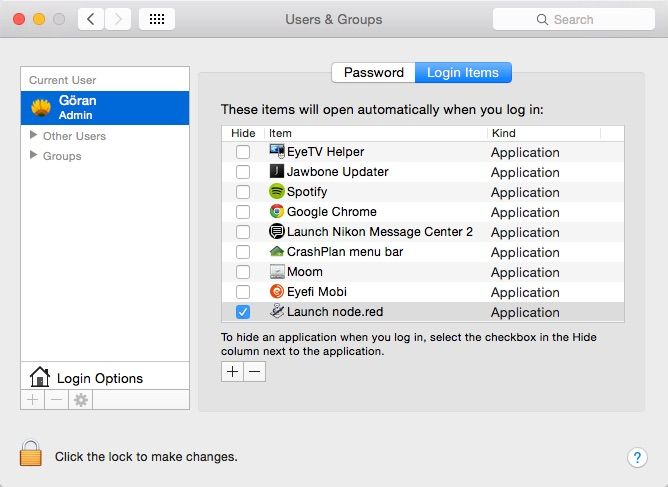Toggle Hide checkbox for Jawbone Updater
Viewport: 668px width, 487px height.
click(243, 172)
